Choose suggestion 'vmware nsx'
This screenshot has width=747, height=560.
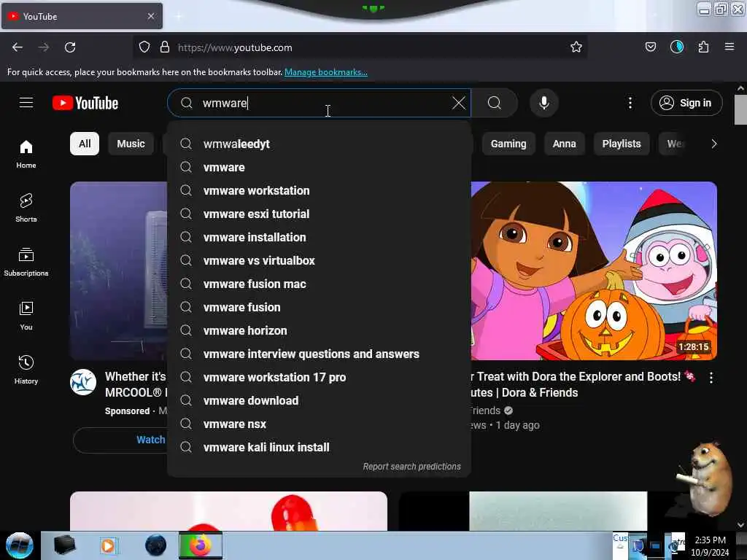click(320, 424)
